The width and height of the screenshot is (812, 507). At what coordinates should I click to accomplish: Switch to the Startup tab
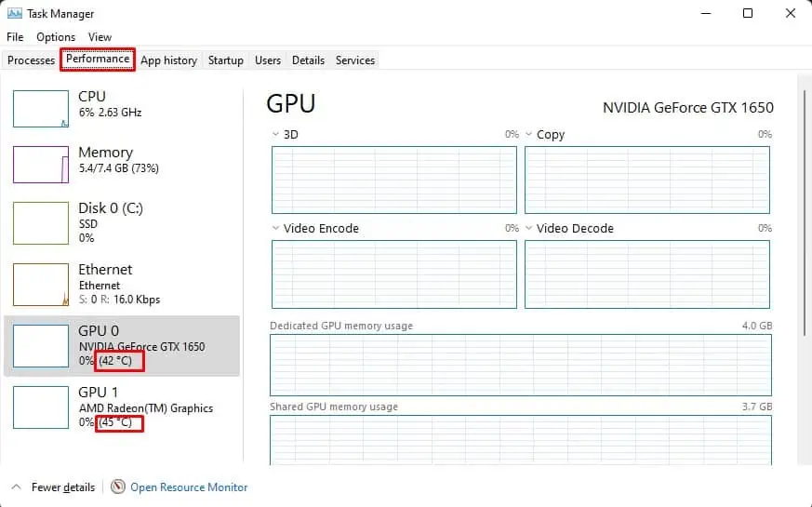pos(225,60)
